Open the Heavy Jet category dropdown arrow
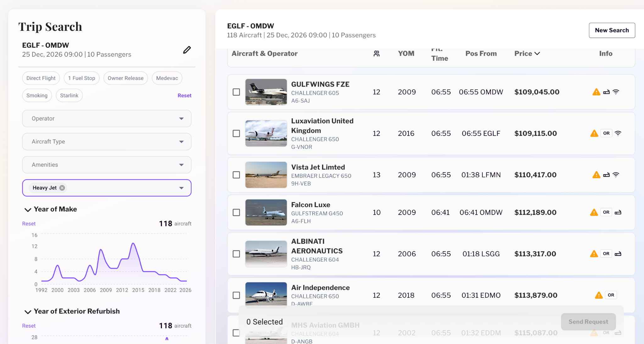The width and height of the screenshot is (644, 344). point(181,188)
